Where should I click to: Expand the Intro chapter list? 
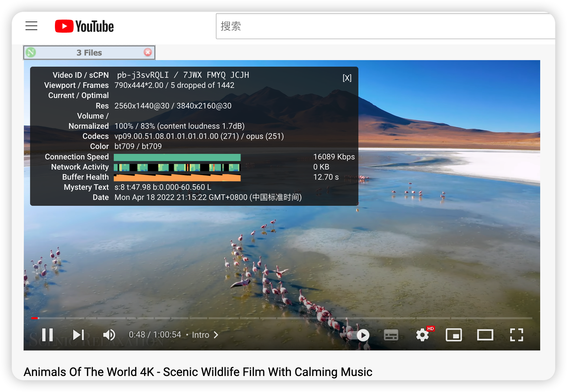point(205,335)
